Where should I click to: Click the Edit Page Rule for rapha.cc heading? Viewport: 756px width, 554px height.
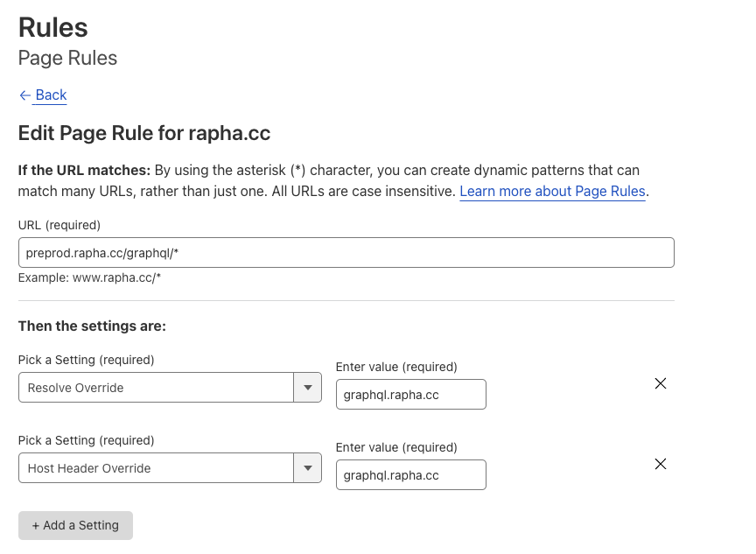coord(144,133)
